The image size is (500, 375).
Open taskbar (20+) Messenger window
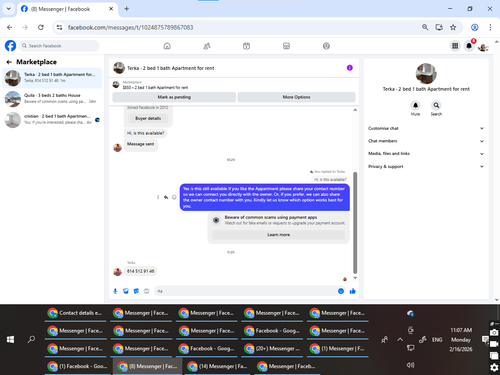[272, 349]
